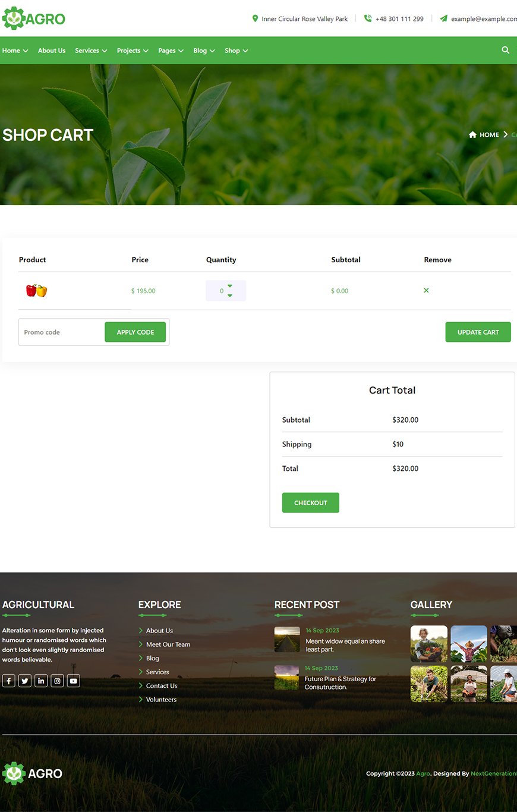Expand the Services dropdown menu
Screen dimensions: 517x812
pos(91,51)
